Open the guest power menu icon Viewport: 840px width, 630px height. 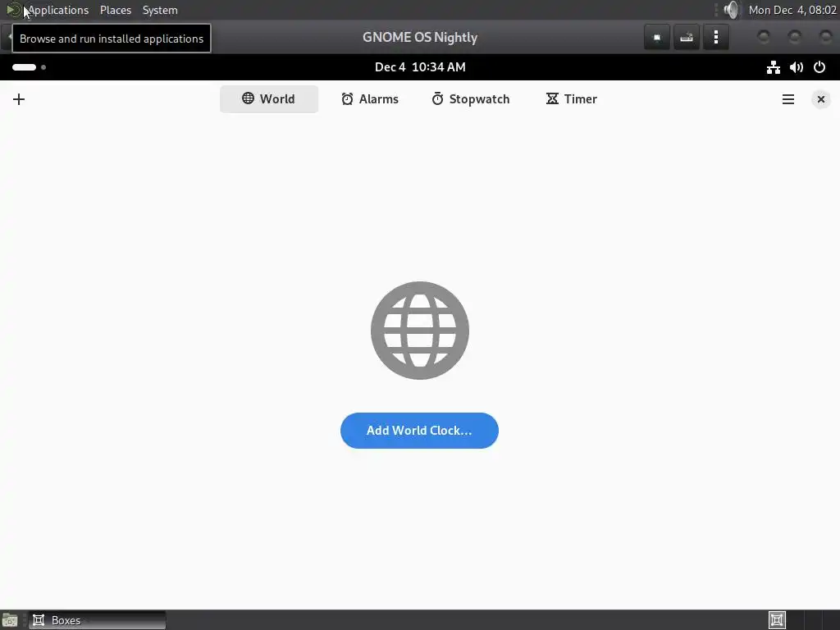[x=819, y=67]
